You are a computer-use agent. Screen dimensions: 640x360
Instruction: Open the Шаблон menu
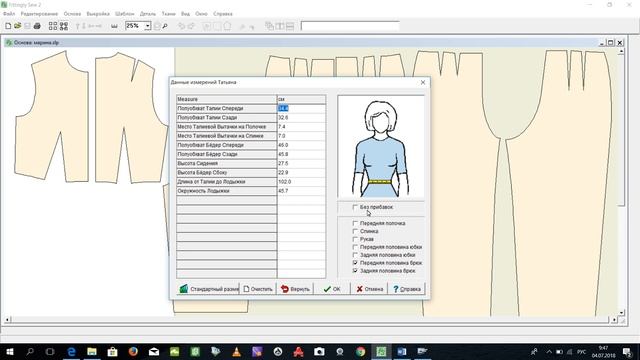coord(124,14)
